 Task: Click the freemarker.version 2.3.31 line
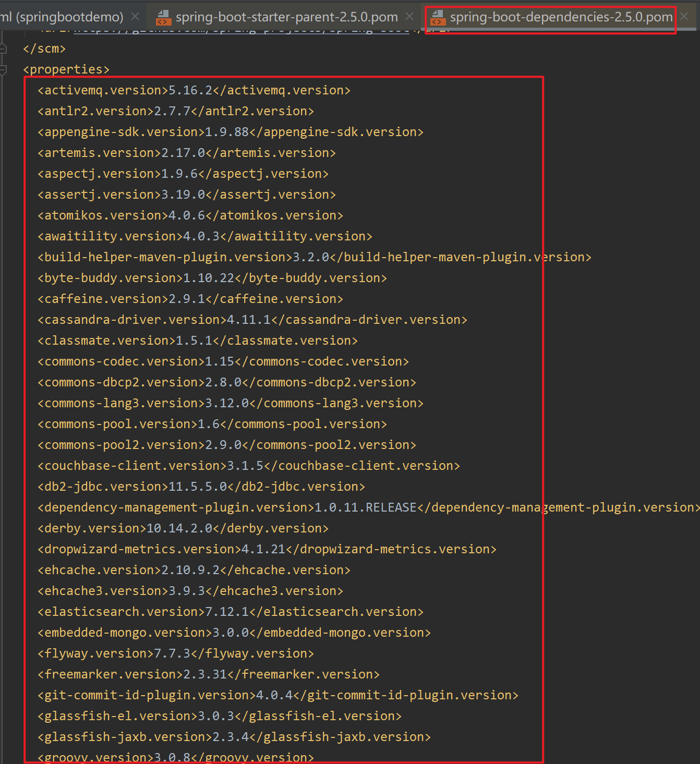(x=209, y=674)
